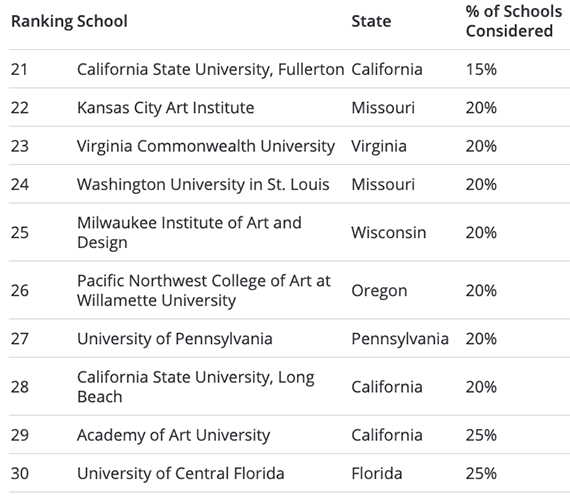Click ranking number 30

point(20,474)
